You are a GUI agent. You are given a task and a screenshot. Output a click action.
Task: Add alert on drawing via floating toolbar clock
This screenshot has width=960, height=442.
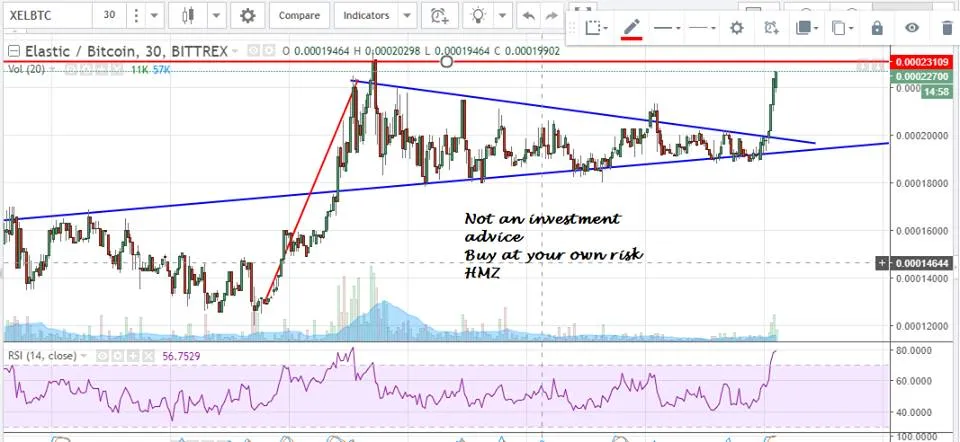point(771,28)
